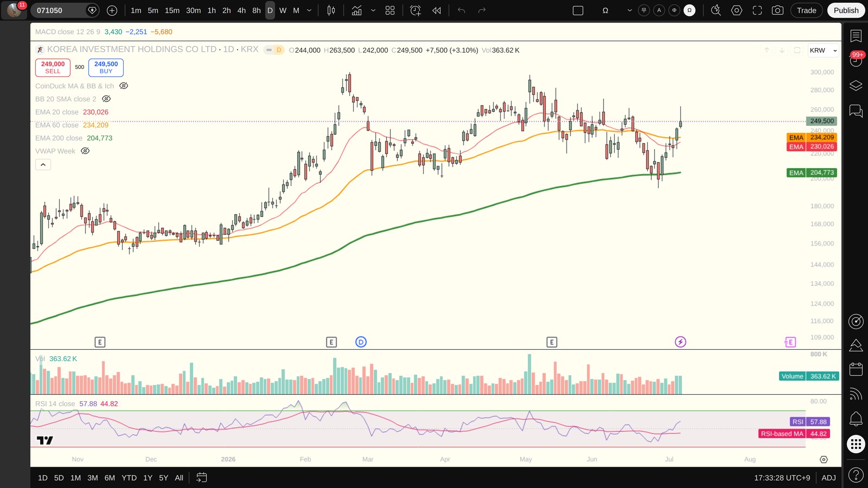The image size is (868, 488).
Task: Choose the 15m interval
Action: pyautogui.click(x=172, y=10)
